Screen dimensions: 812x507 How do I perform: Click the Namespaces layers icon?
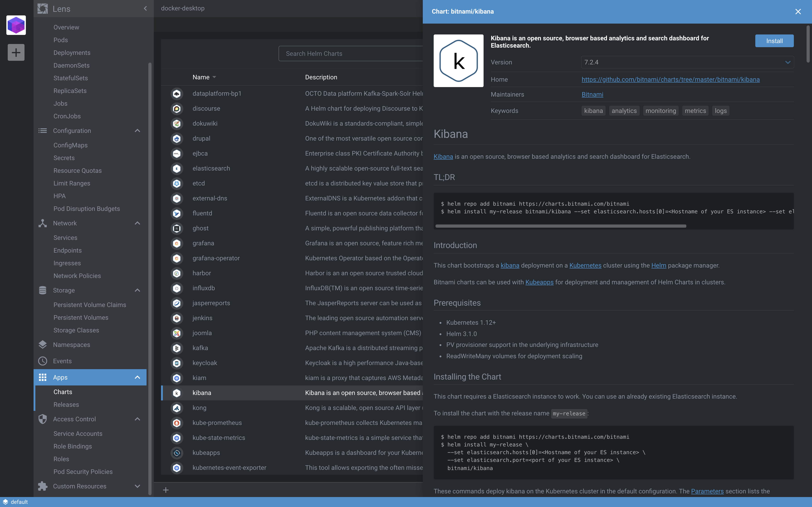pyautogui.click(x=43, y=345)
